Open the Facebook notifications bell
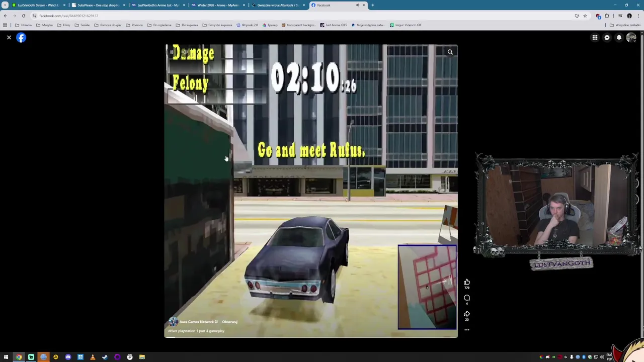The width and height of the screenshot is (644, 362). coord(619,38)
